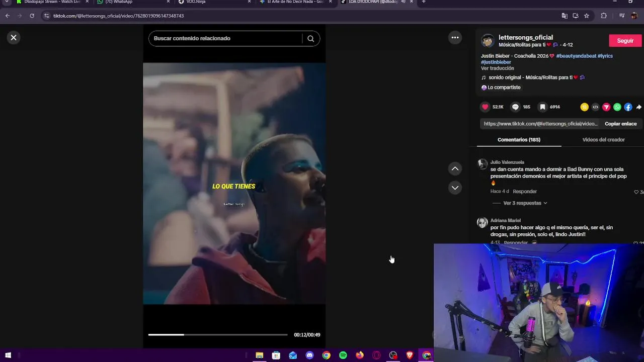Open comments via the speech bubble icon
644x362 pixels.
tap(515, 107)
